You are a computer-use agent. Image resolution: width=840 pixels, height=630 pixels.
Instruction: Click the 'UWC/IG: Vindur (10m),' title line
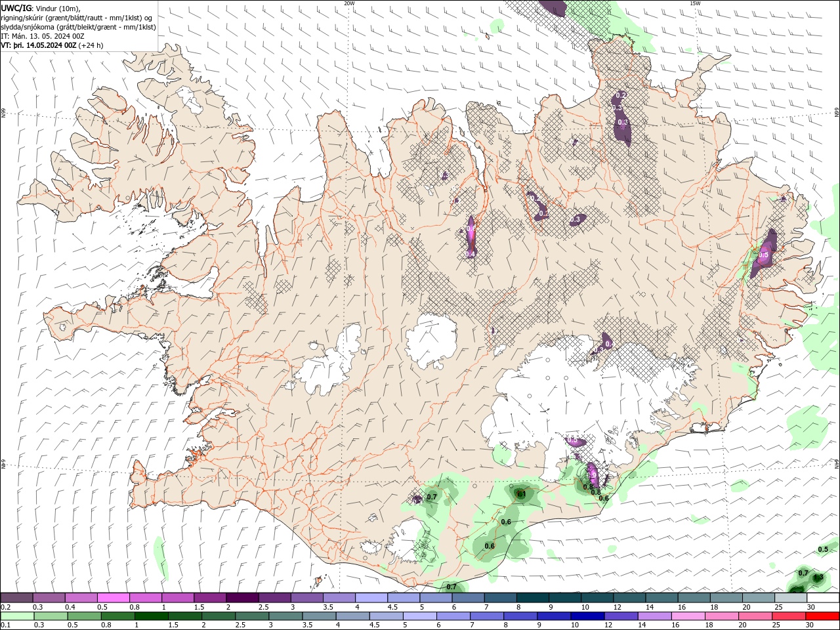click(41, 8)
